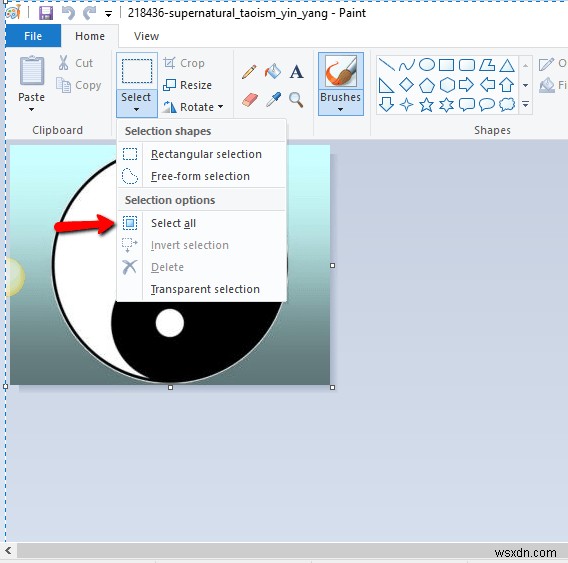Screen dimensions: 568x563
Task: Choose the Four-point star shape
Action: (x=406, y=105)
